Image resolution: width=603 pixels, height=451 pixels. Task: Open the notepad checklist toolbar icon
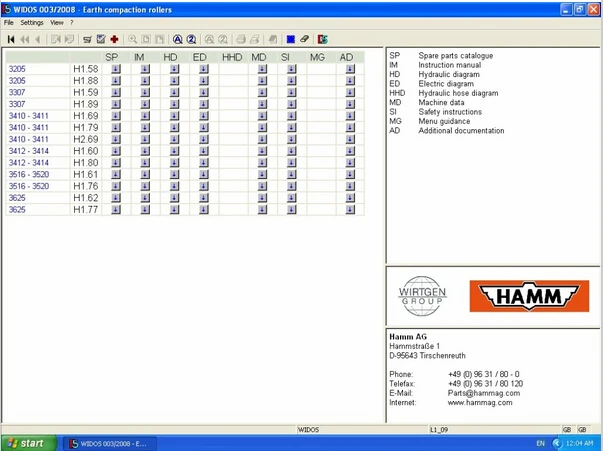101,39
